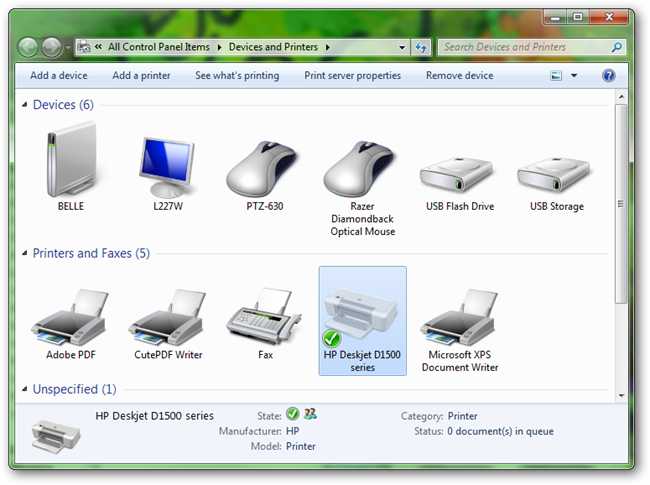Collapse the Devices (6) group

point(25,106)
